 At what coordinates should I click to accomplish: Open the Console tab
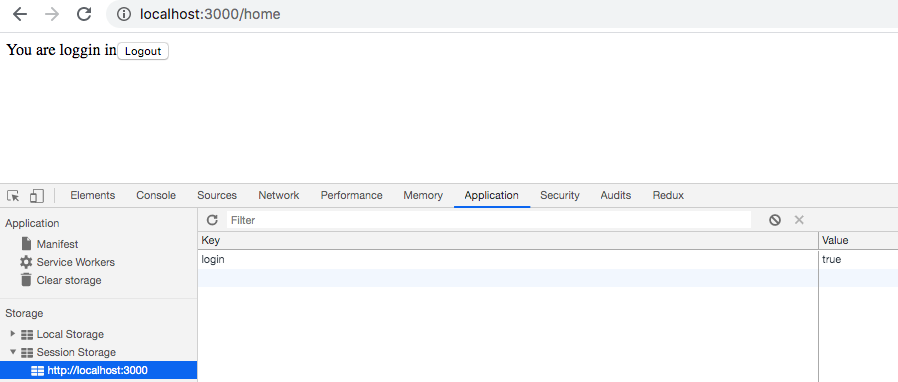[156, 195]
